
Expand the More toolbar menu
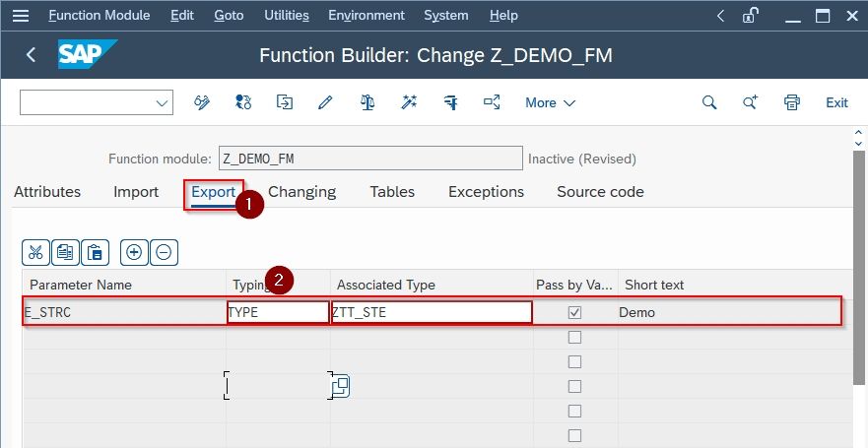550,102
